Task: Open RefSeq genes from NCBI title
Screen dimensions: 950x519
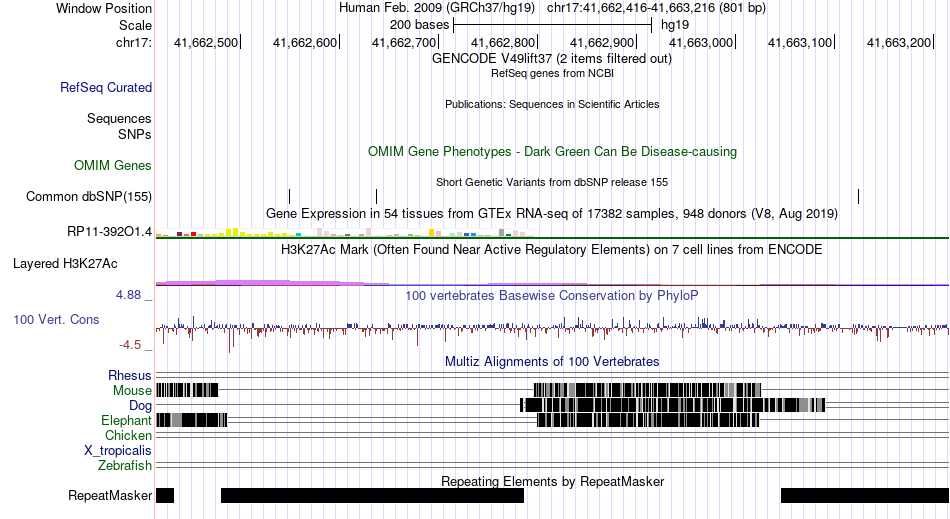Action: (552, 73)
